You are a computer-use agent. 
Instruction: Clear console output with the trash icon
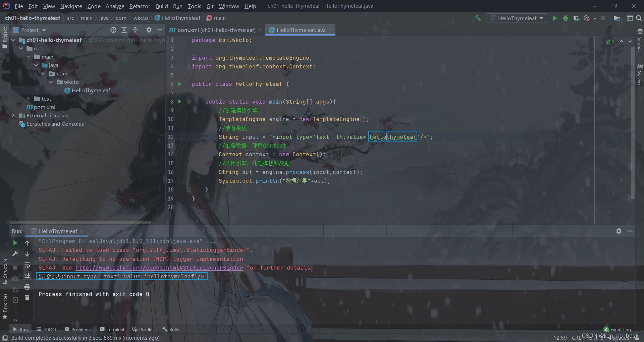(x=27, y=298)
